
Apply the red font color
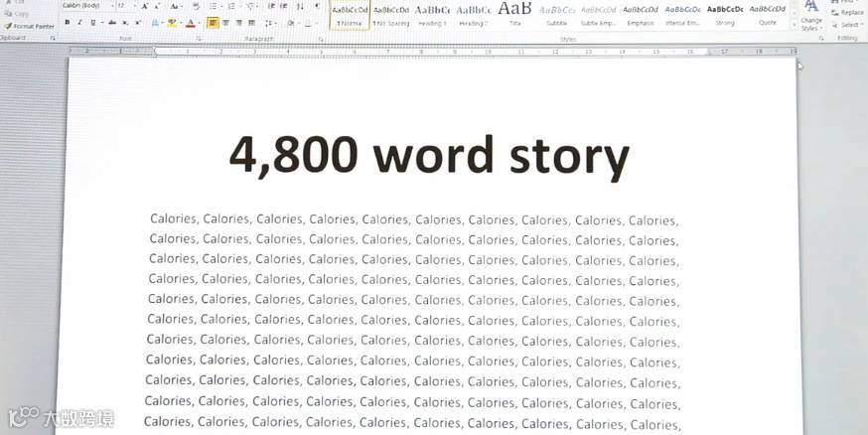pyautogui.click(x=191, y=23)
